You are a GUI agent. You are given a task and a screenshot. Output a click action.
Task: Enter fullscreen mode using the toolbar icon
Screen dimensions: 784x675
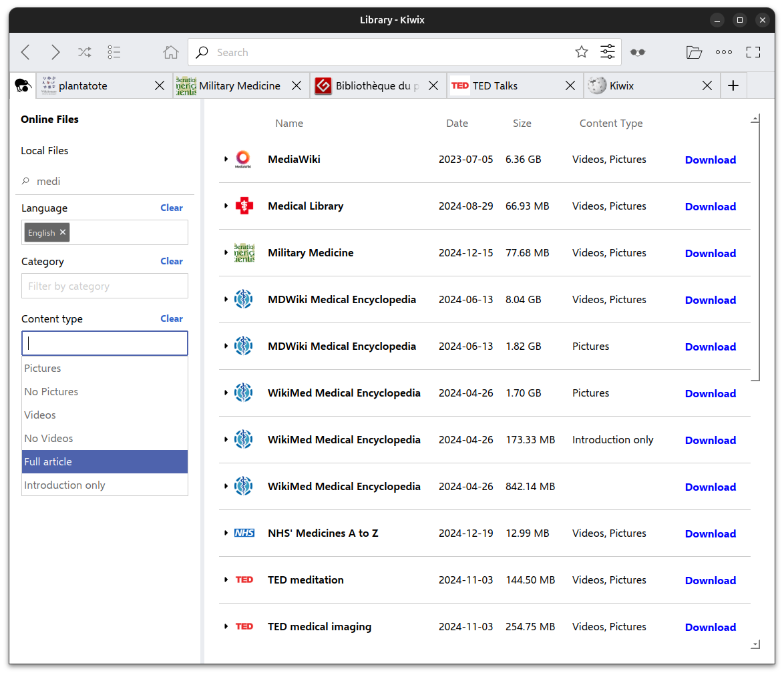click(x=753, y=52)
